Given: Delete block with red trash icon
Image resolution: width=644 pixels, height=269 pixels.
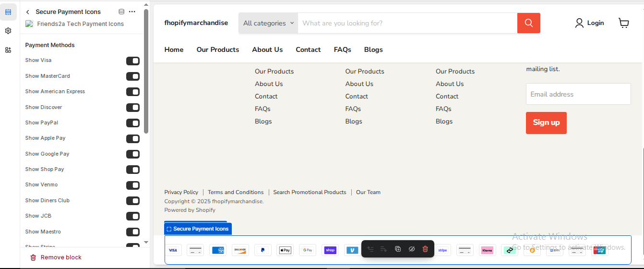Looking at the screenshot, I should [x=425, y=249].
